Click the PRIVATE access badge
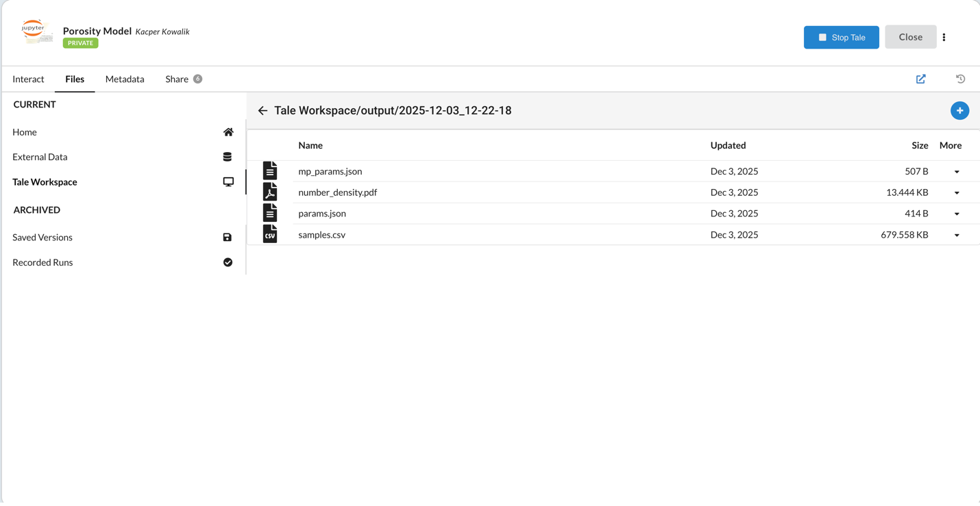 80,42
